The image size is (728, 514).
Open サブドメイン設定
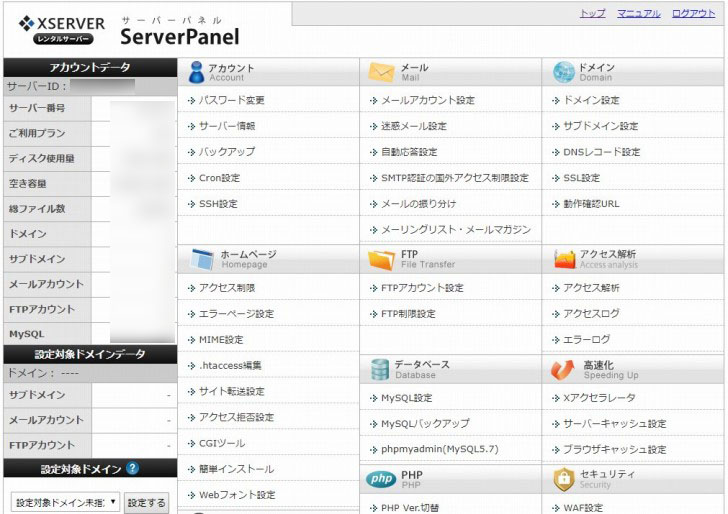tap(600, 126)
